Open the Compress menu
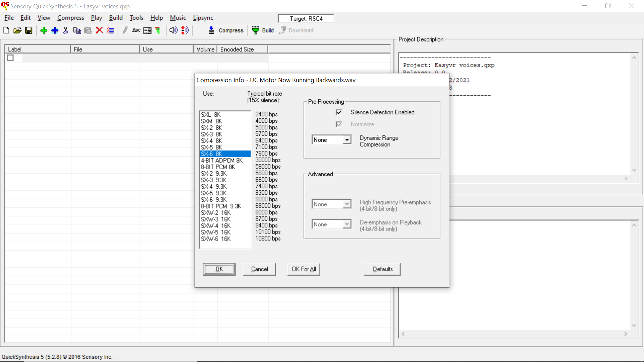Viewport: 644px width, 362px height. [70, 18]
